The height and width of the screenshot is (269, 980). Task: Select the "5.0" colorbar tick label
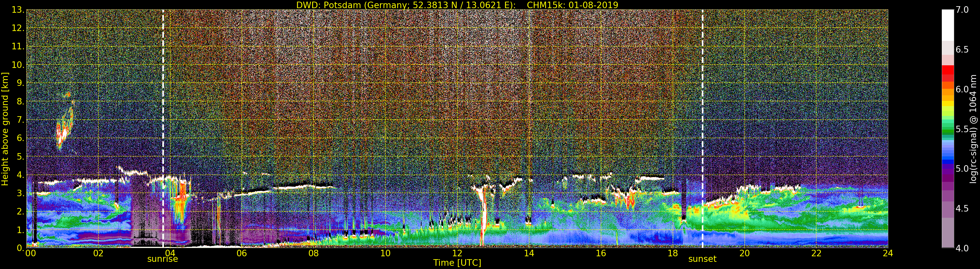coord(962,168)
